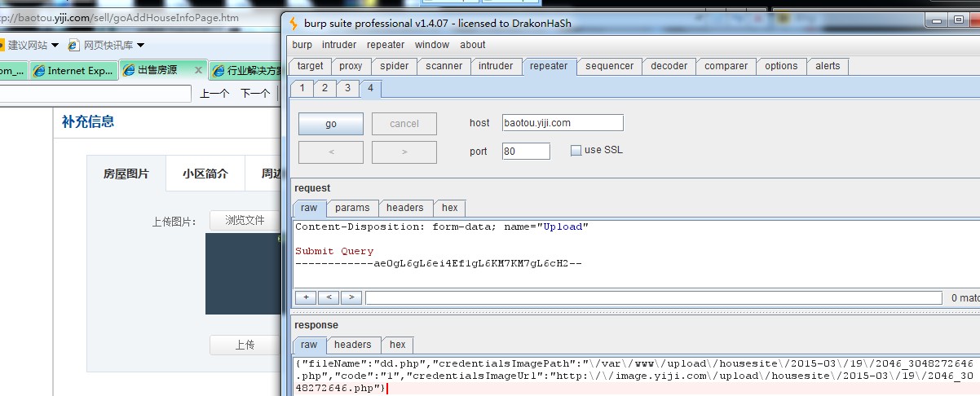Switch request view to hex

[450, 208]
